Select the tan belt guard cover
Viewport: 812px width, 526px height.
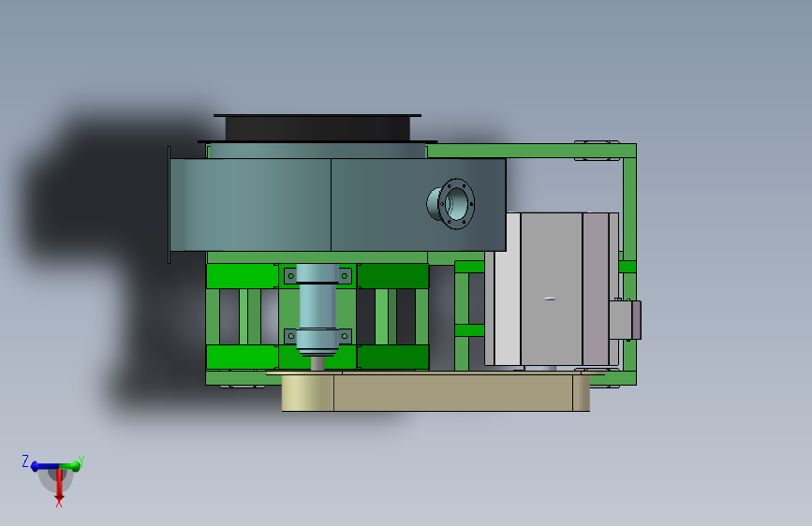pyautogui.click(x=436, y=391)
